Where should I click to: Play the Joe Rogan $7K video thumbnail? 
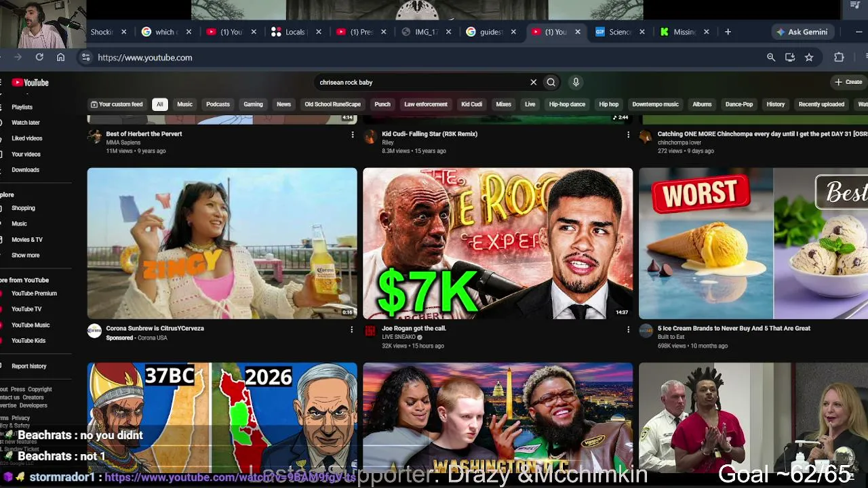pyautogui.click(x=498, y=243)
